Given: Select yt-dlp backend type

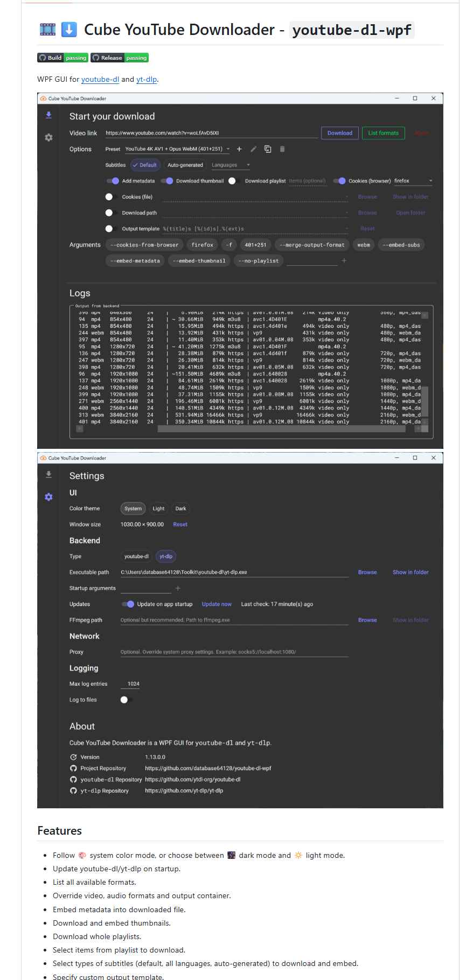Looking at the screenshot, I should [166, 556].
